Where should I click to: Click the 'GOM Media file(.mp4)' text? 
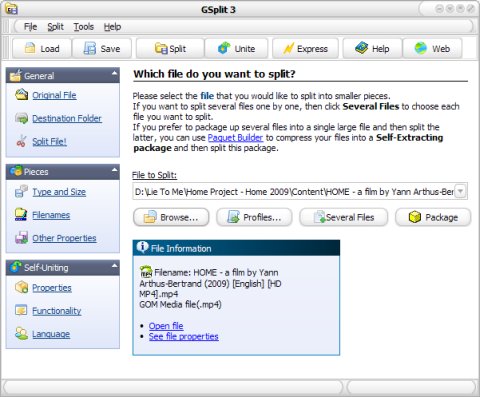(180, 304)
